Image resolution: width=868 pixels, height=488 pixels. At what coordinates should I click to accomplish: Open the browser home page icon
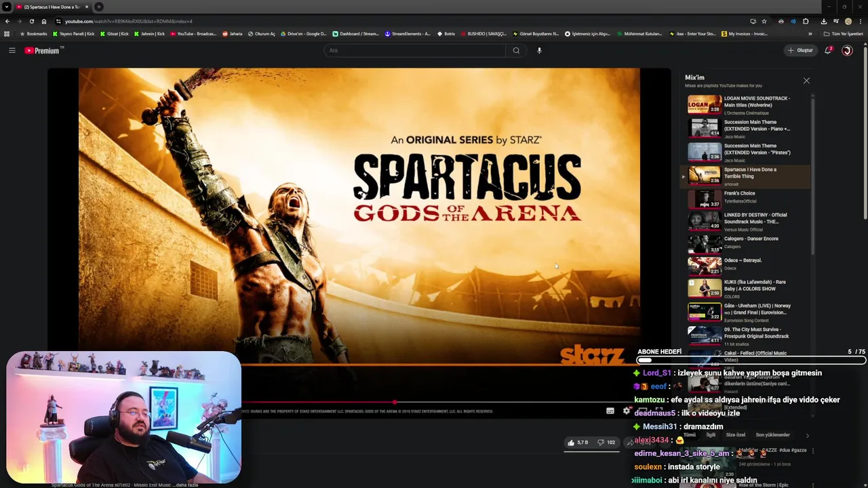pyautogui.click(x=44, y=21)
